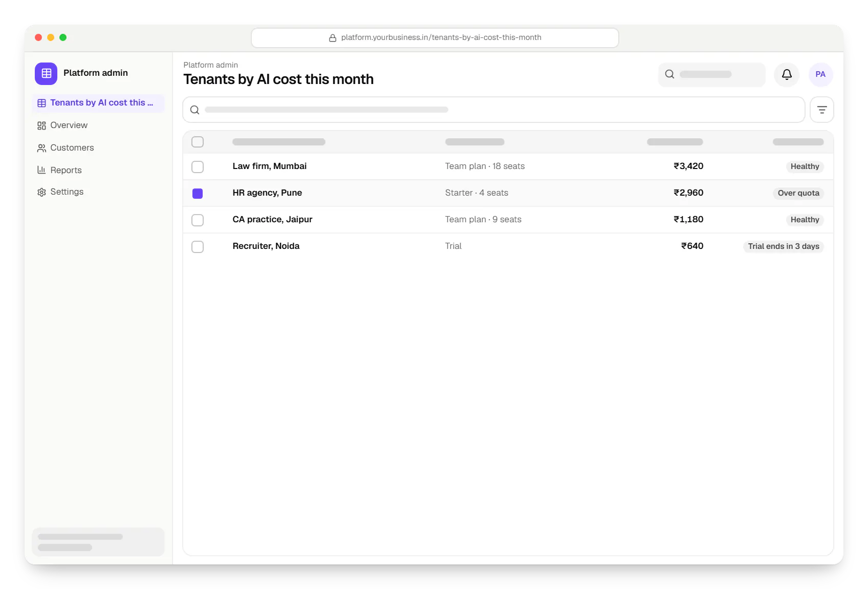The width and height of the screenshot is (868, 589).
Task: Click the ₹2,960 cost value
Action: point(688,193)
